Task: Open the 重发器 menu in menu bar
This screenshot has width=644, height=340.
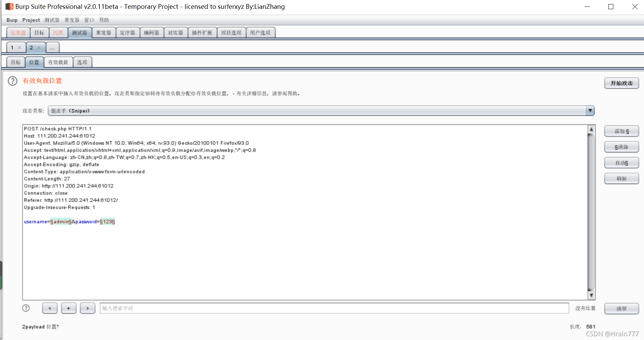Action: pos(72,20)
